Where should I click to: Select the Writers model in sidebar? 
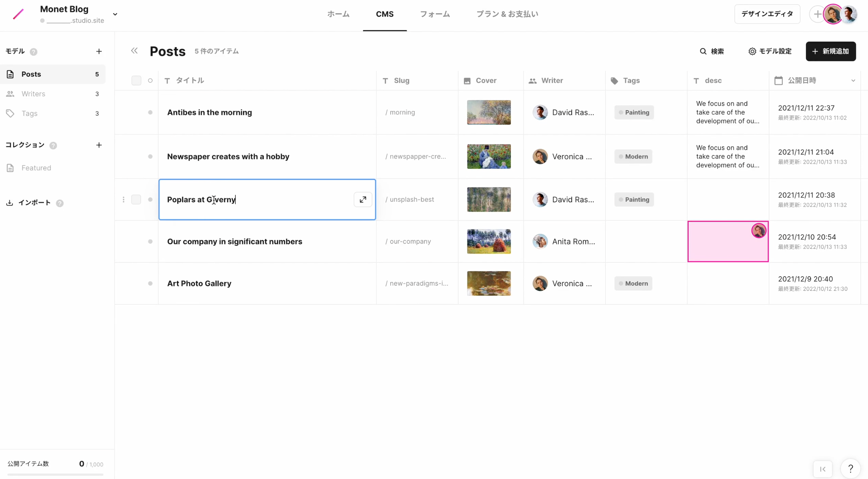53,94
